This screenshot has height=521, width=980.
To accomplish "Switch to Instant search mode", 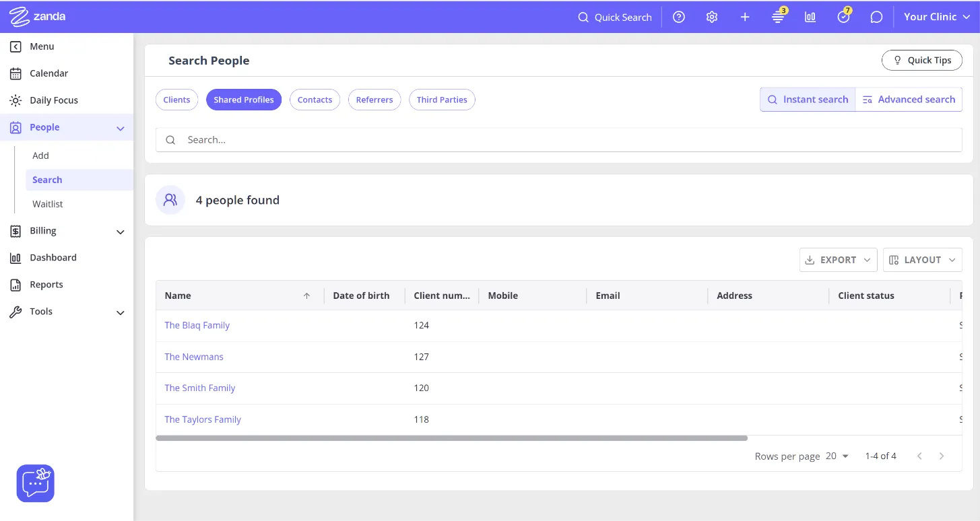I will (x=808, y=100).
